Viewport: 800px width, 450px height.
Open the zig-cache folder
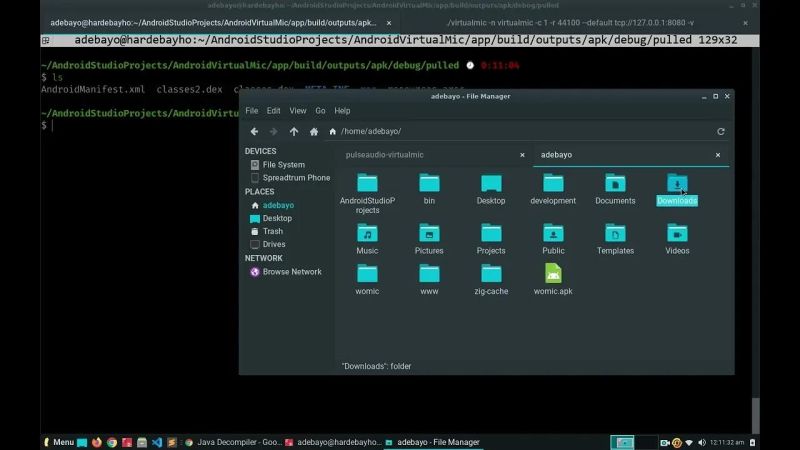(x=491, y=280)
